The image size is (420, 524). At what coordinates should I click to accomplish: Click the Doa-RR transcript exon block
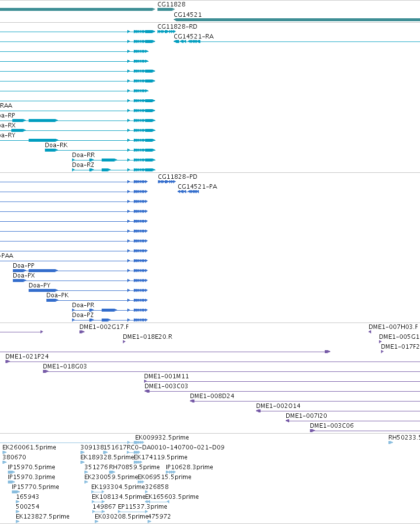109,160
